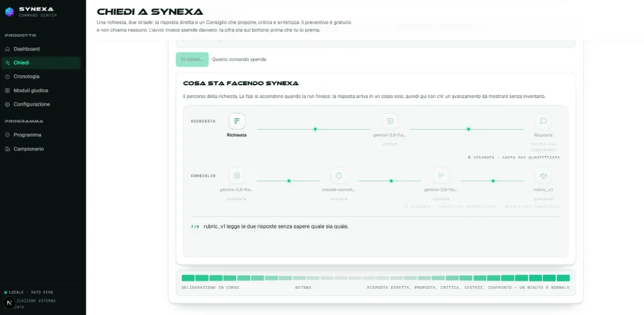Viewport: 644px width, 315px height.
Task: Click the "Questo comando spende." text
Action: (240, 60)
